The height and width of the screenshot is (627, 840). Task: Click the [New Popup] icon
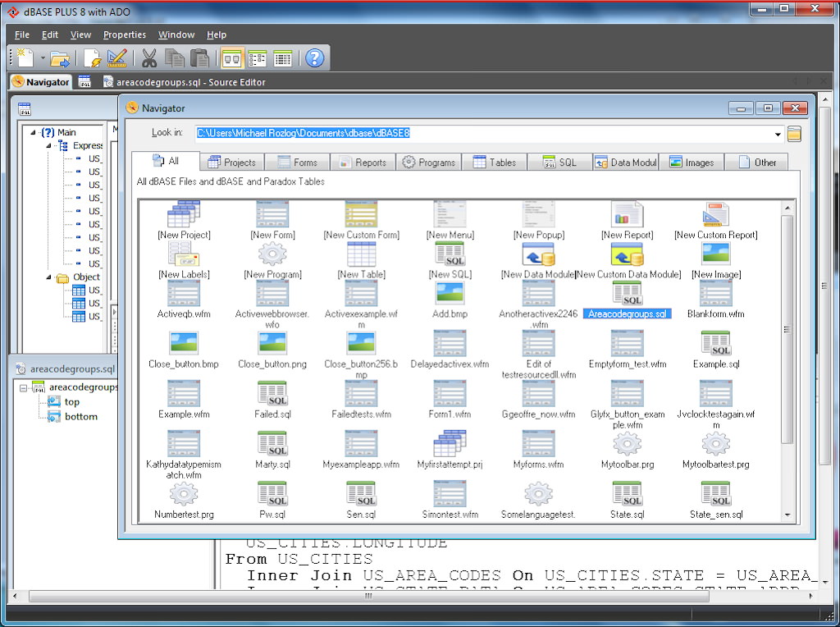538,214
